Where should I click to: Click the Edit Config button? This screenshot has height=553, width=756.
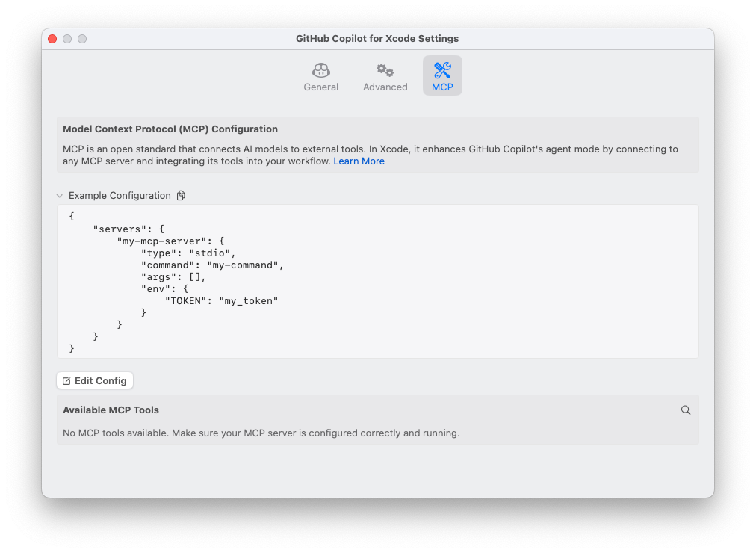95,380
